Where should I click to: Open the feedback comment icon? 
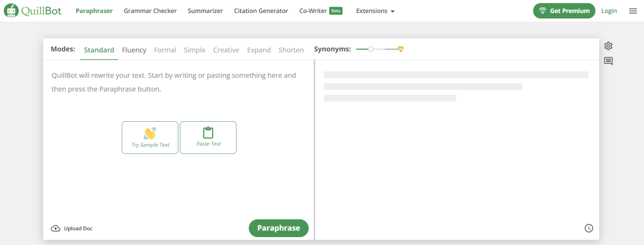click(608, 61)
